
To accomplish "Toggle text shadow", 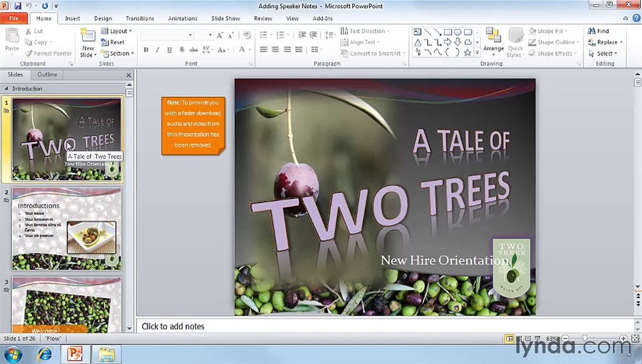I will pos(182,50).
